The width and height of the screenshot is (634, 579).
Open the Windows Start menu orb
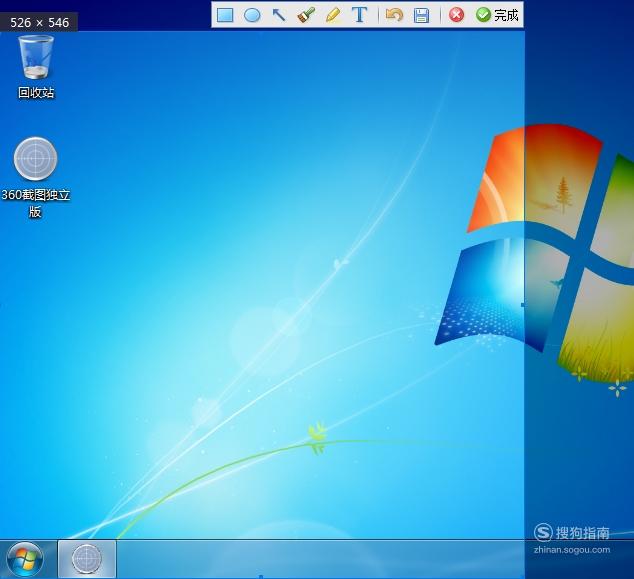[x=25, y=560]
